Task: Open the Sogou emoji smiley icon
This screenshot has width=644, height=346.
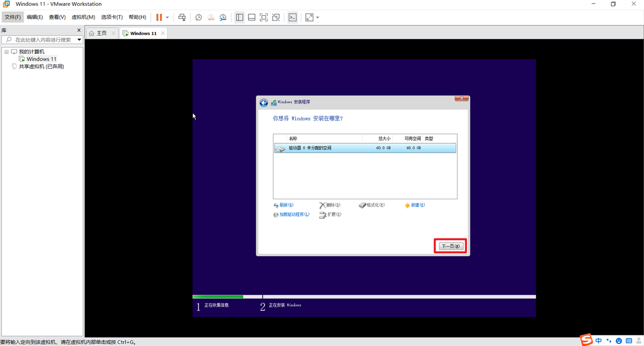Action: 619,341
